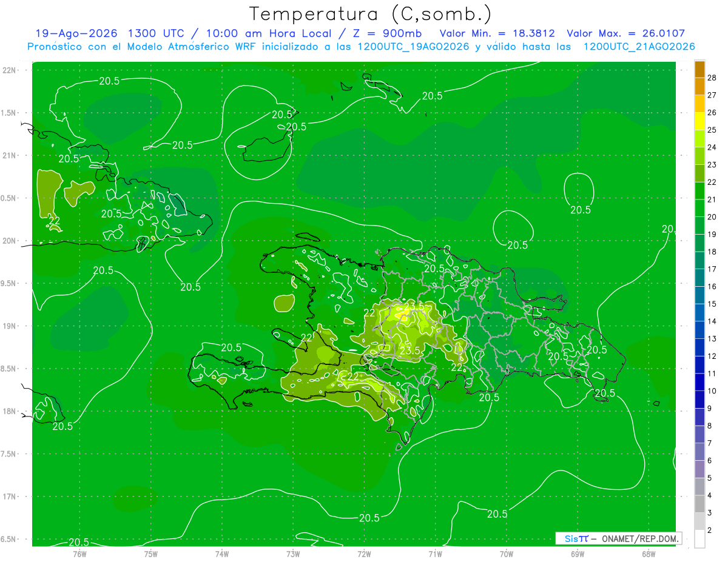This screenshot has height=562, width=728.
Task: Click the "20N" latitude axis label
Action: click(x=10, y=241)
